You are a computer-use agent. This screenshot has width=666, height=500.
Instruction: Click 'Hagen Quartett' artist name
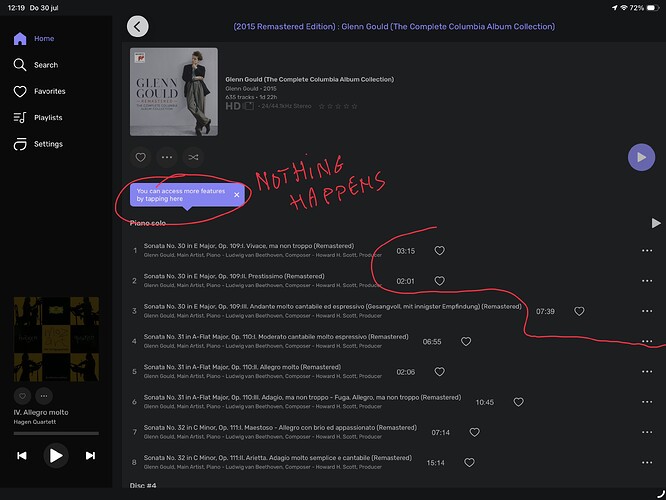click(x=35, y=422)
